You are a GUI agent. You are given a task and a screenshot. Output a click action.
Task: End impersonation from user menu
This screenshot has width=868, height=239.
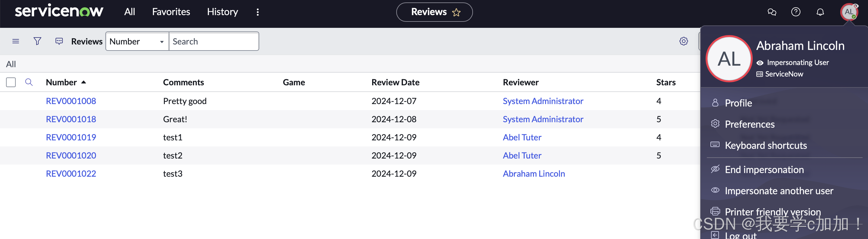pyautogui.click(x=764, y=169)
